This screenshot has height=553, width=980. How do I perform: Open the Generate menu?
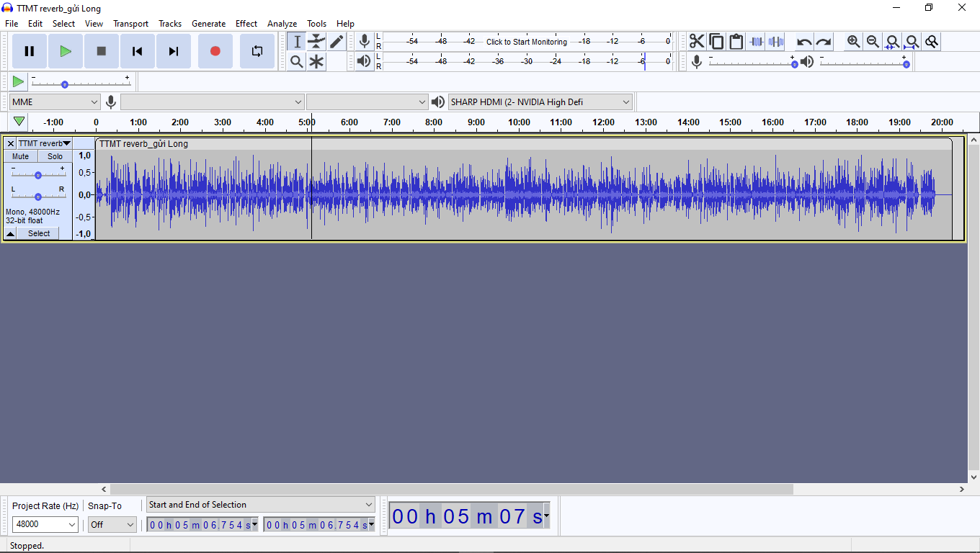(208, 24)
